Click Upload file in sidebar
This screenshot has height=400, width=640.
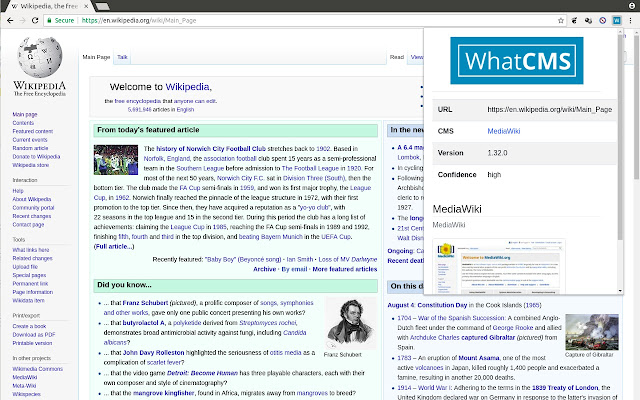(x=25, y=267)
